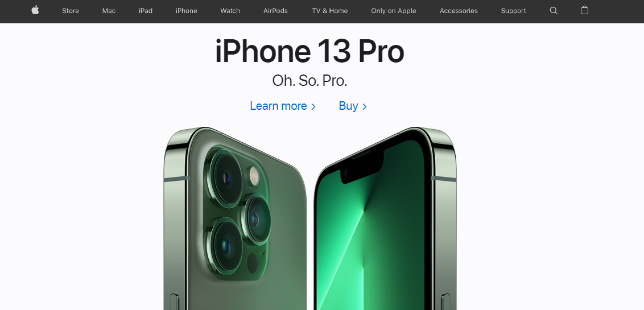This screenshot has width=644, height=310.
Task: Go to the iPhone section
Action: click(x=187, y=11)
